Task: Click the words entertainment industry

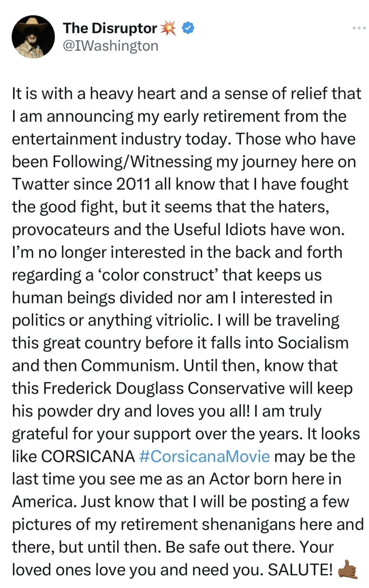Action: (x=96, y=139)
